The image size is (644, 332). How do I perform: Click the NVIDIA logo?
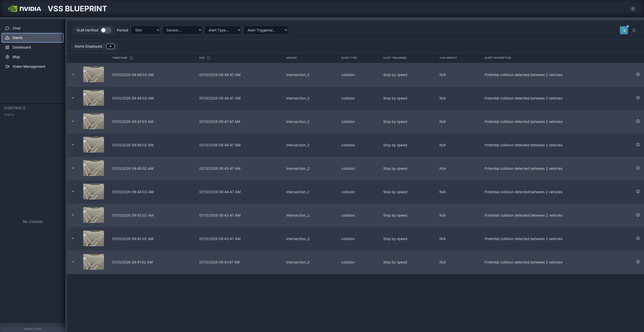(x=24, y=9)
